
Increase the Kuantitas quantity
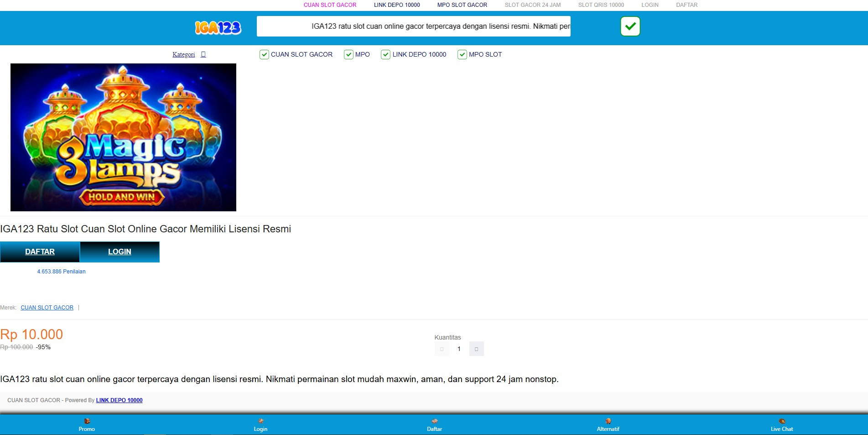click(x=476, y=349)
